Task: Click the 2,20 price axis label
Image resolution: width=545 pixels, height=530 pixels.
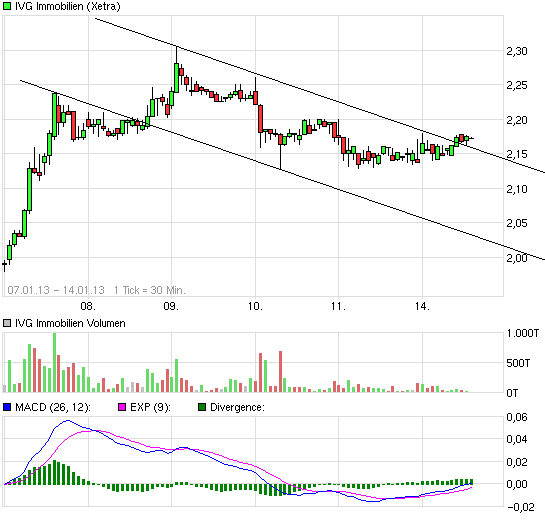Action: [x=517, y=120]
